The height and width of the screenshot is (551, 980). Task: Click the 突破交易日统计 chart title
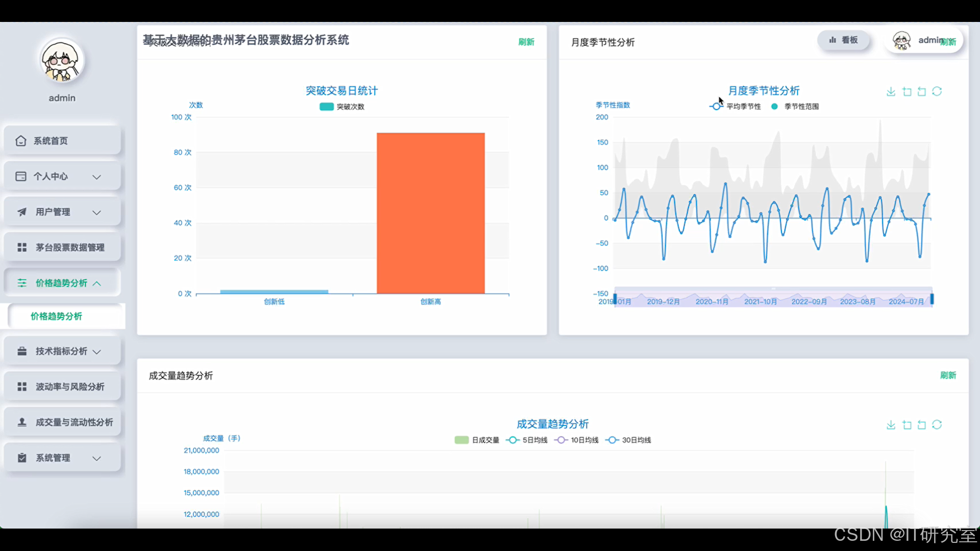click(x=341, y=91)
